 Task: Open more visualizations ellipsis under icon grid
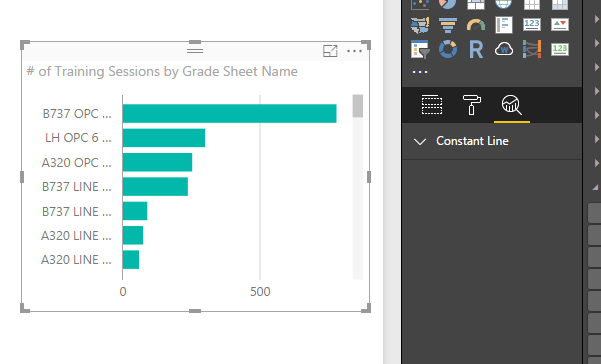pos(420,72)
